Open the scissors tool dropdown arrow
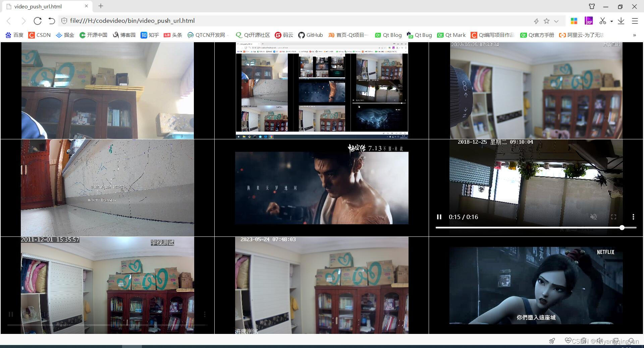The width and height of the screenshot is (644, 348). (612, 21)
